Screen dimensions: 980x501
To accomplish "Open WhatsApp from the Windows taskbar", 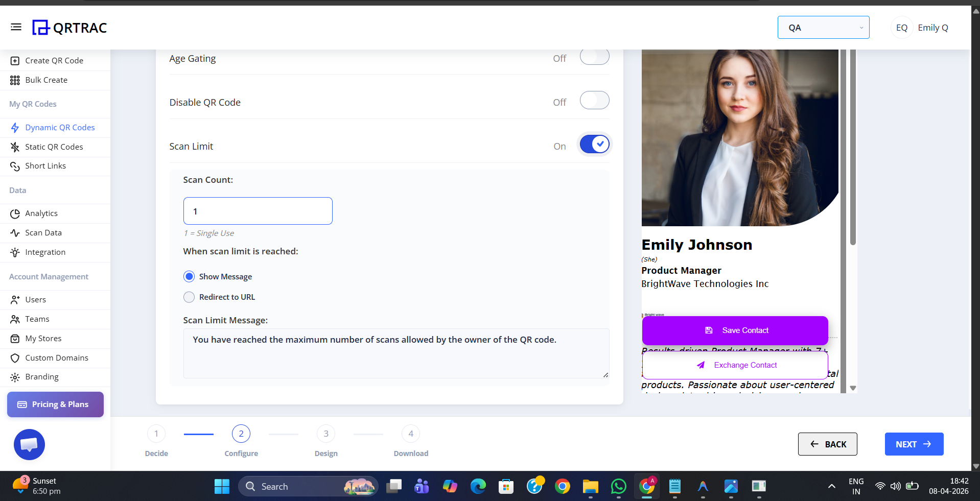I will point(618,487).
